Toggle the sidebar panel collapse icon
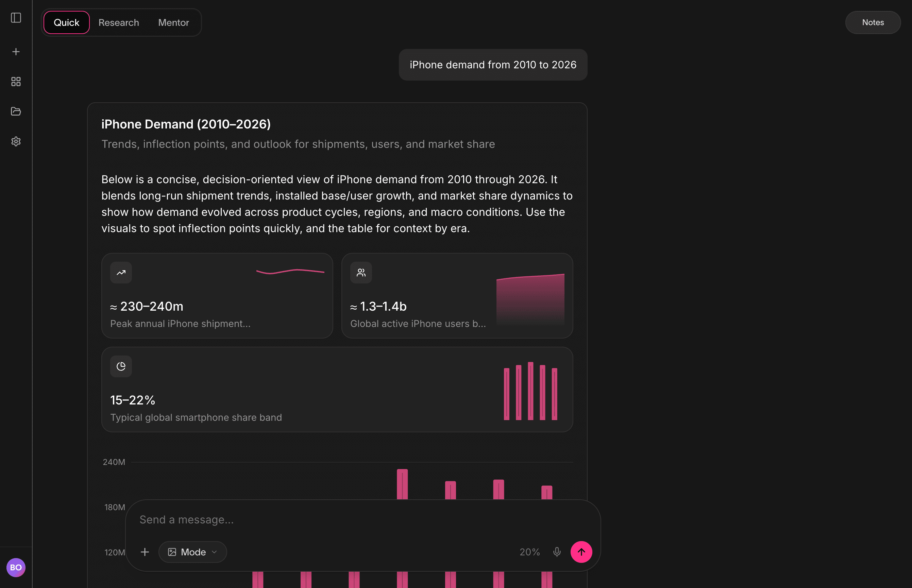Image resolution: width=912 pixels, height=588 pixels. tap(16, 18)
